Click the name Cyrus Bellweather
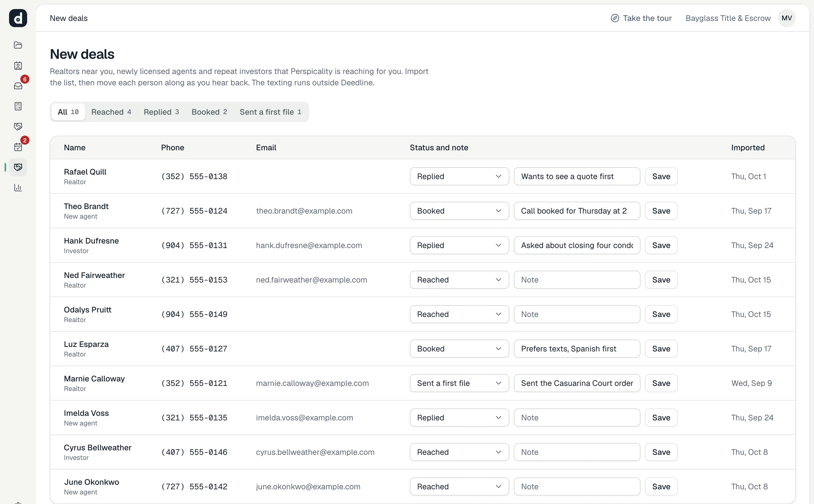The image size is (814, 504). [x=98, y=448]
